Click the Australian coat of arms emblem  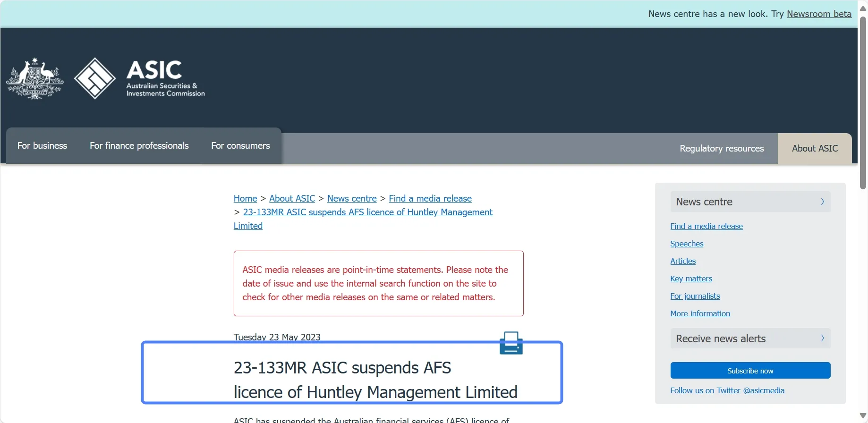[x=35, y=78]
